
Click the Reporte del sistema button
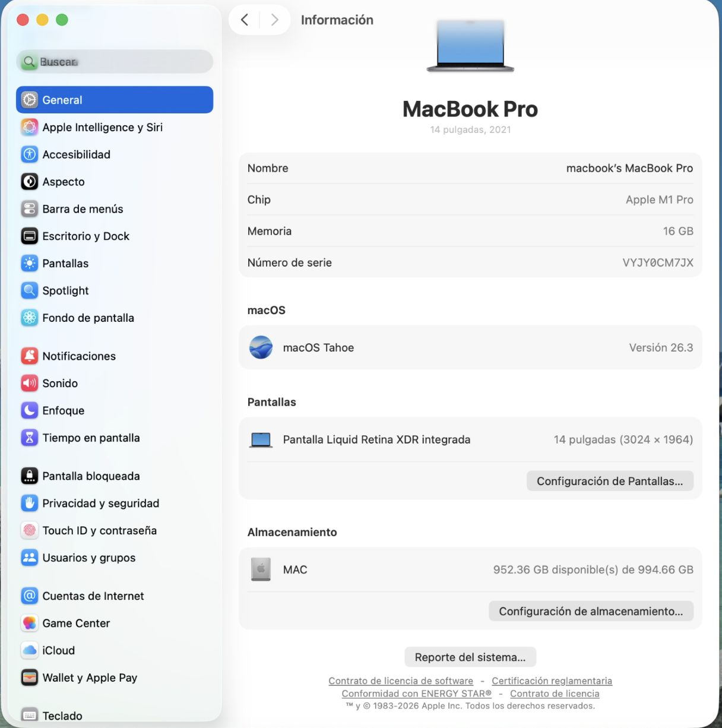[470, 657]
